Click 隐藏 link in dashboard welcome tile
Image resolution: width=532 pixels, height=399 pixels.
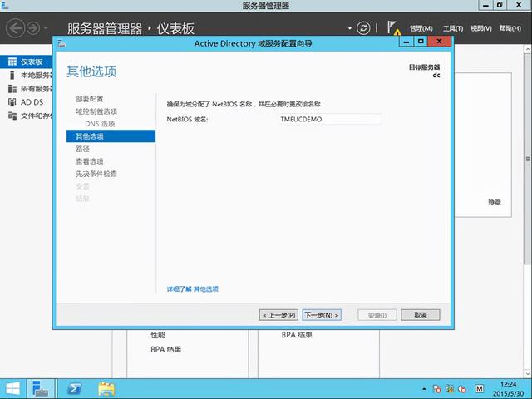pyautogui.click(x=495, y=202)
